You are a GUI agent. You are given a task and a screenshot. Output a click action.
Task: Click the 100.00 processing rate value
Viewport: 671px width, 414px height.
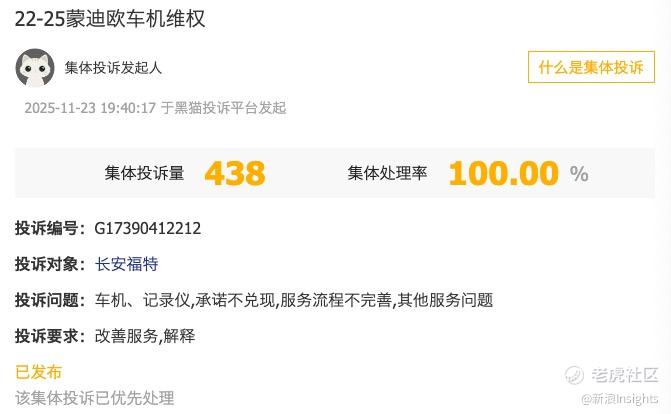click(504, 173)
